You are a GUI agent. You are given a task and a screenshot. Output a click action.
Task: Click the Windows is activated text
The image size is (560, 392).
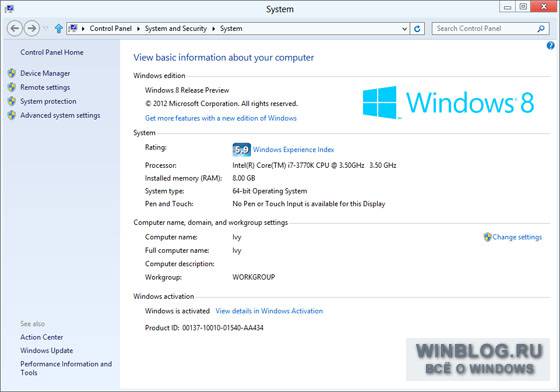point(177,311)
